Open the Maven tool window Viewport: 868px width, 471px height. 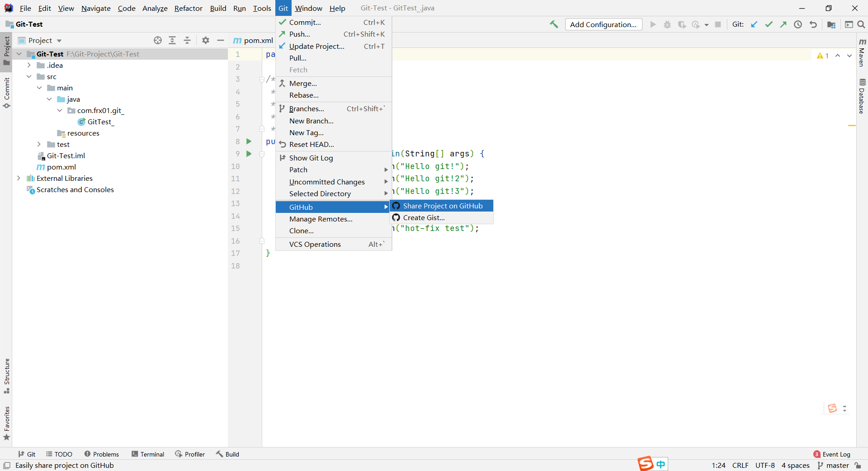coord(862,52)
